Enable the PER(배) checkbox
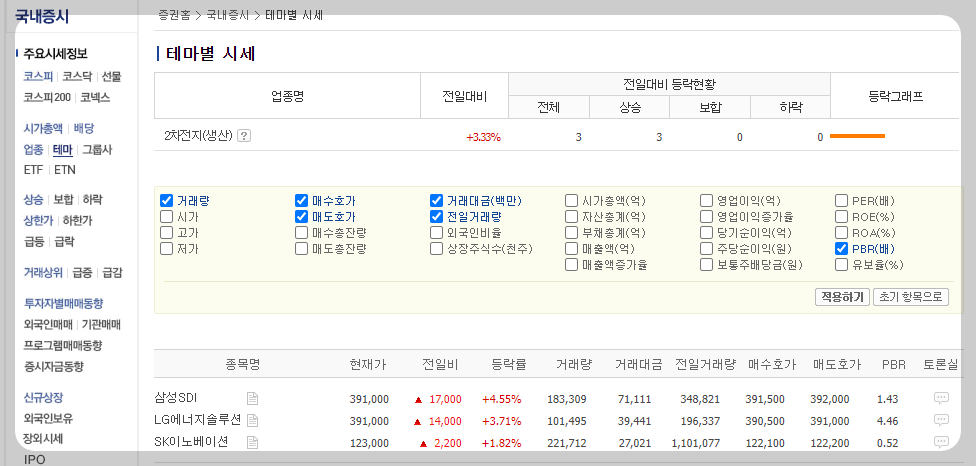The height and width of the screenshot is (466, 976). point(842,200)
